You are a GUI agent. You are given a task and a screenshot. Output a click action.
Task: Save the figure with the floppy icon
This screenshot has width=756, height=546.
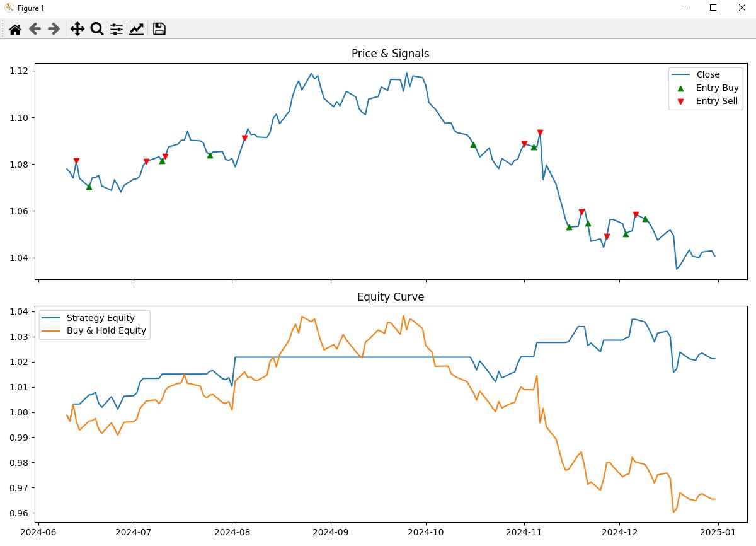159,29
